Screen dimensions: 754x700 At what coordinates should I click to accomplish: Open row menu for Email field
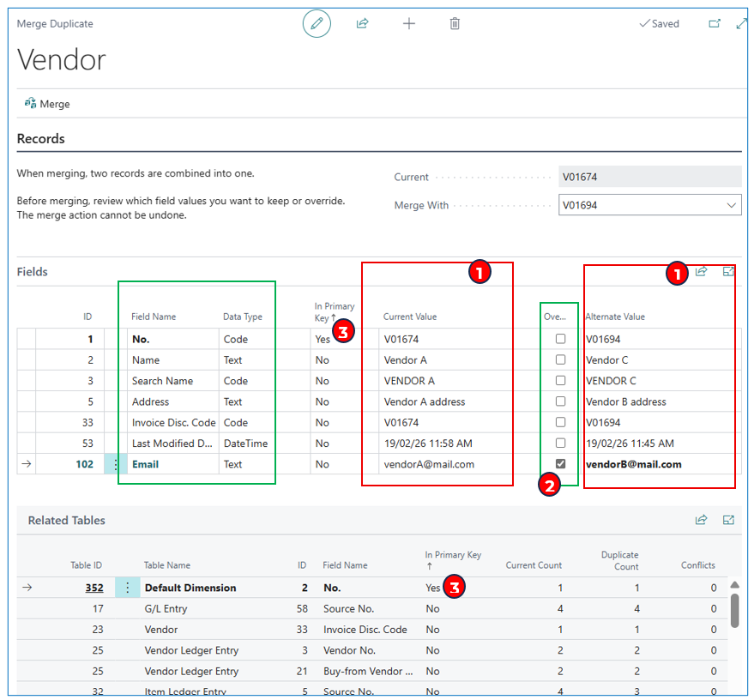pyautogui.click(x=116, y=464)
